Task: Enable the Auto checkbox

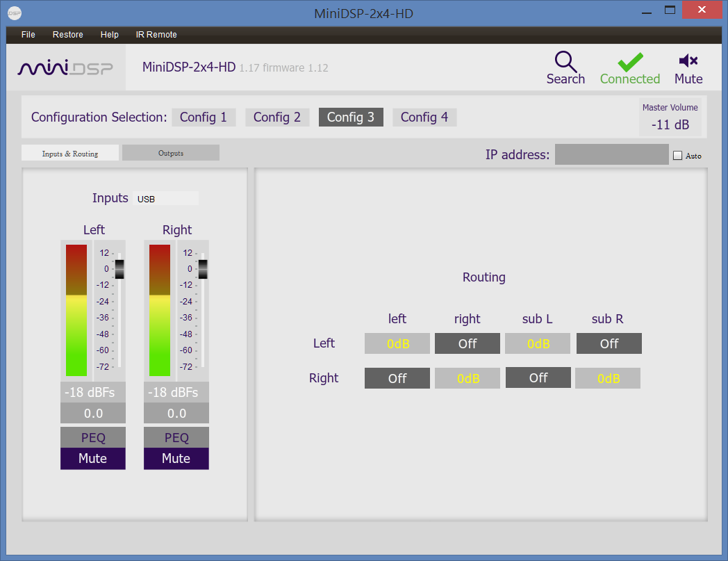Action: pos(678,156)
